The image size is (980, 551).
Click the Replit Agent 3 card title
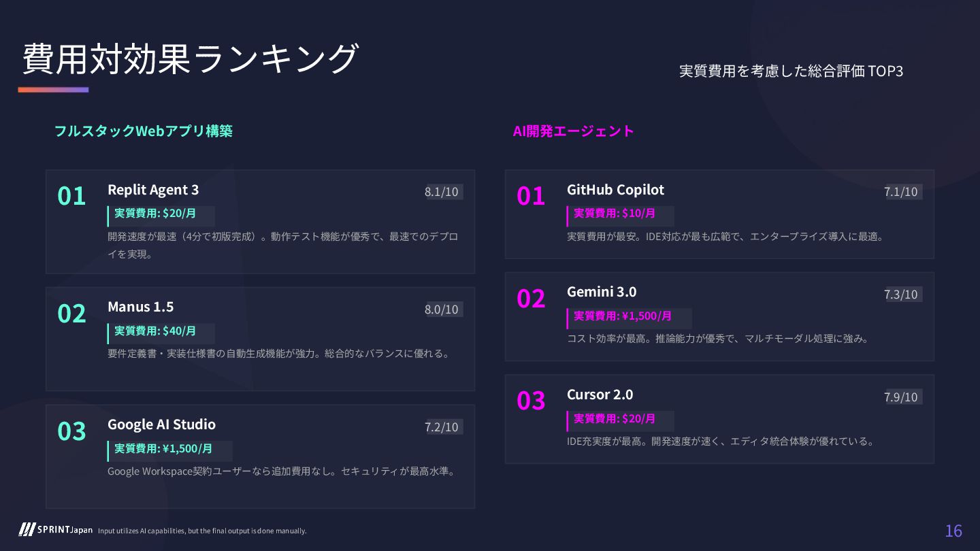coord(153,190)
